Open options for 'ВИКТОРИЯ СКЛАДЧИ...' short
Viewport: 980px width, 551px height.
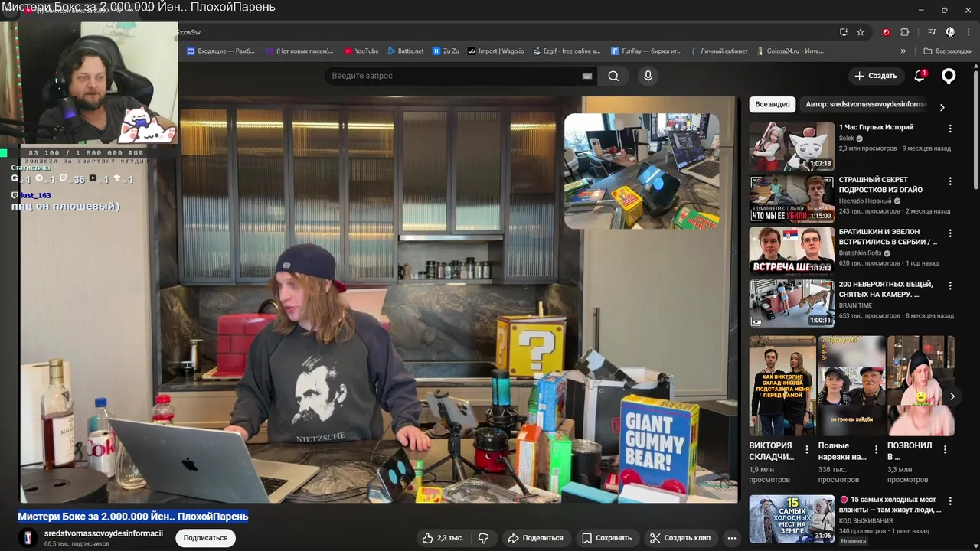click(x=806, y=450)
